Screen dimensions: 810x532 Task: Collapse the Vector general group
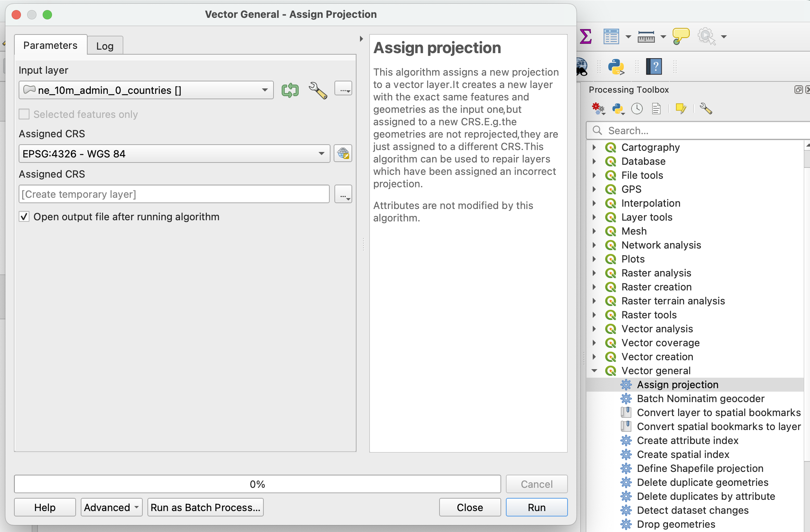pyautogui.click(x=594, y=371)
